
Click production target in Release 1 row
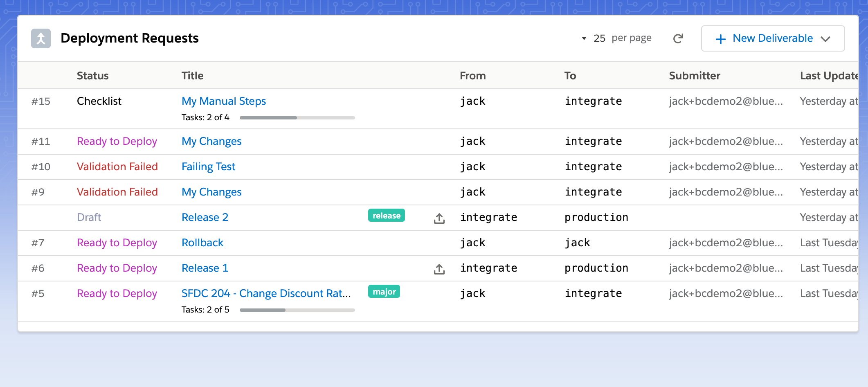coord(596,268)
